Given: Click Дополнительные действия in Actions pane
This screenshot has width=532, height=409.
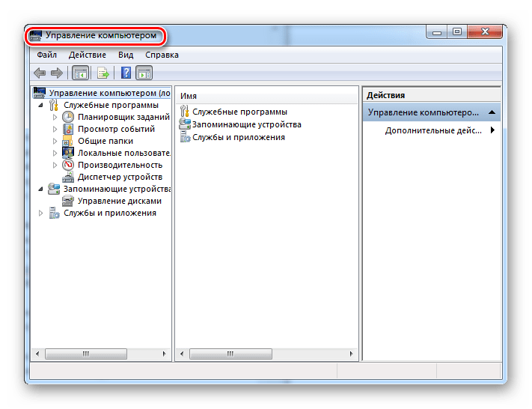Looking at the screenshot, I should coord(433,130).
